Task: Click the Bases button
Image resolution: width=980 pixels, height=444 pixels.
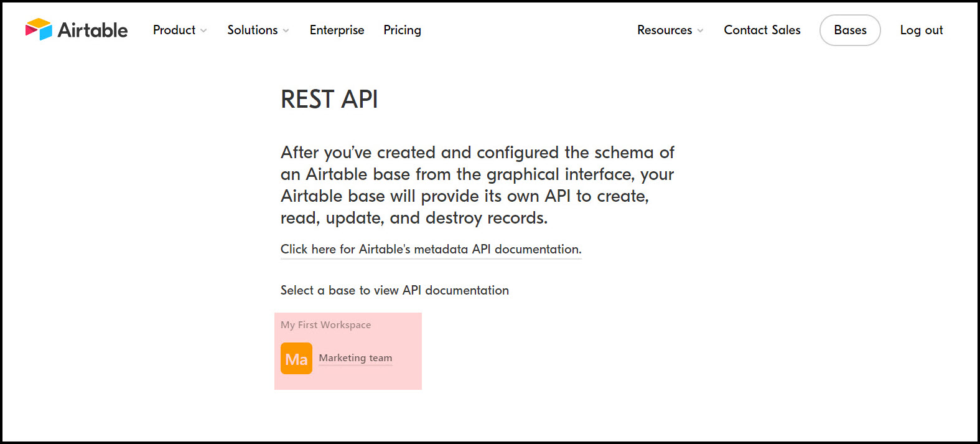Action: pos(850,30)
